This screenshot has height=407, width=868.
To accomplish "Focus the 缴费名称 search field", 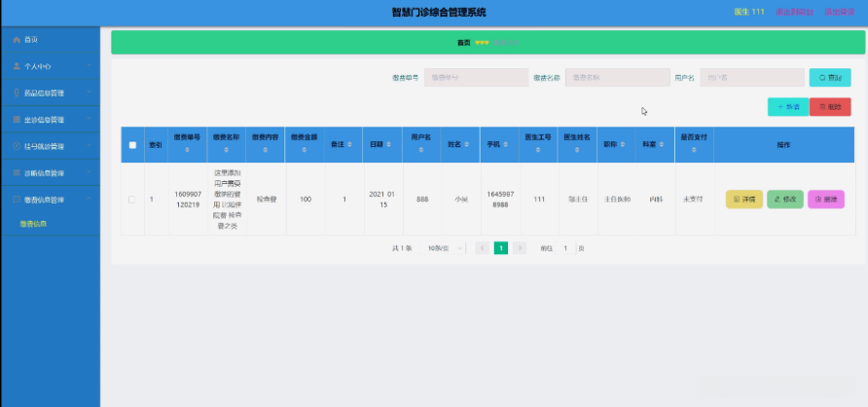I will pyautogui.click(x=617, y=78).
